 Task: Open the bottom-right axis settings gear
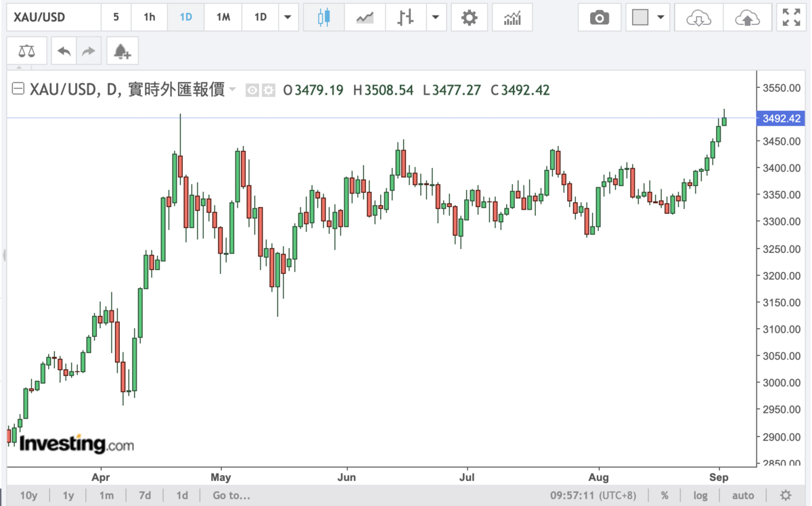tap(785, 495)
